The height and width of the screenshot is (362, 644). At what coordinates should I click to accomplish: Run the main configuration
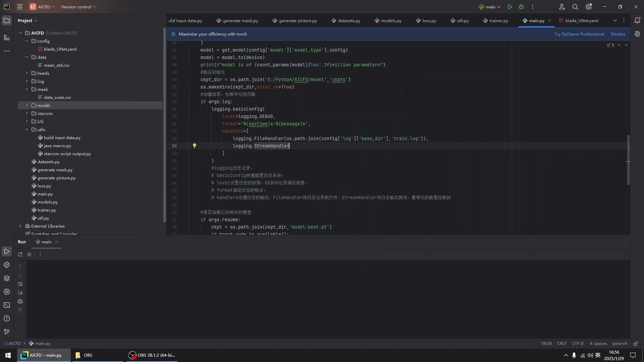(509, 7)
